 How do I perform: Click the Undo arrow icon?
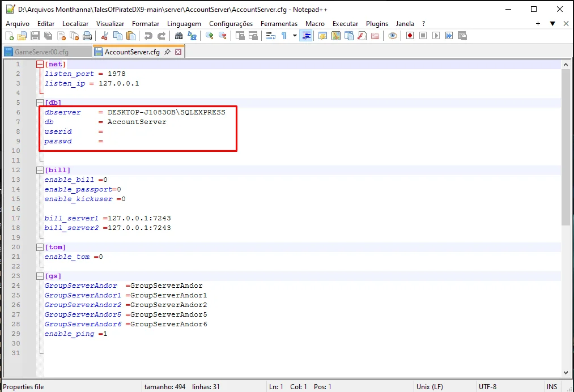coord(148,36)
